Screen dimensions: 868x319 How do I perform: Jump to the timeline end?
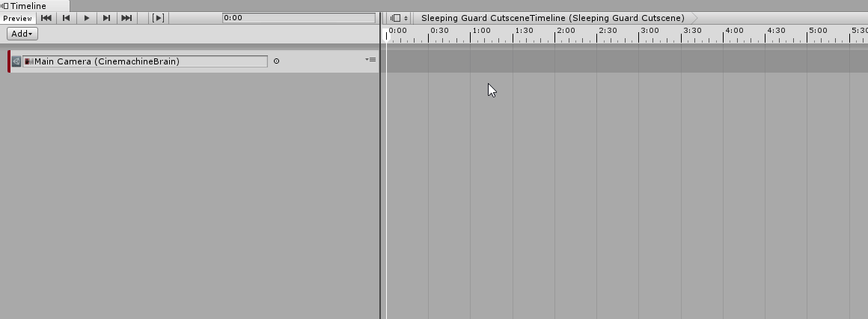[126, 18]
